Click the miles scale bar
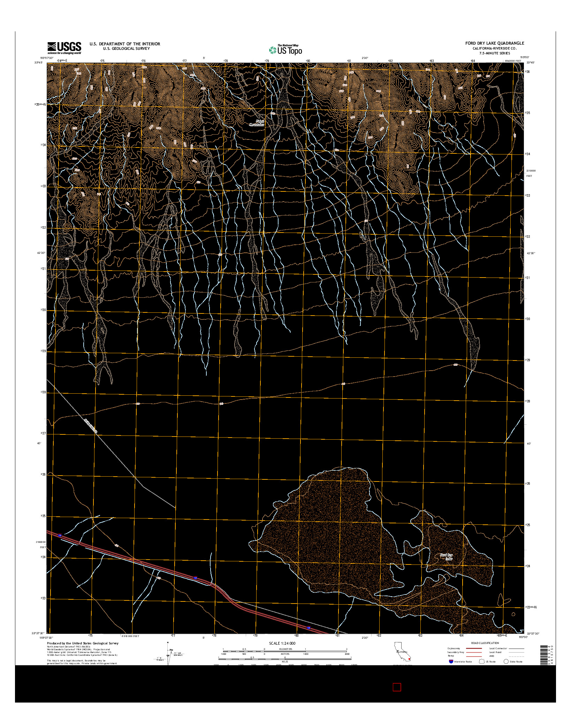Screen dimensions: 571x728 285,659
